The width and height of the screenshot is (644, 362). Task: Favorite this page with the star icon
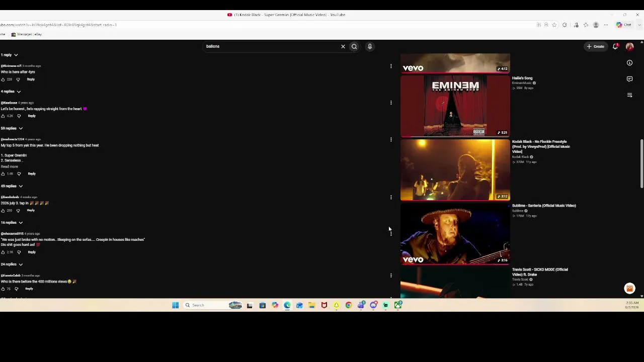[x=554, y=25]
